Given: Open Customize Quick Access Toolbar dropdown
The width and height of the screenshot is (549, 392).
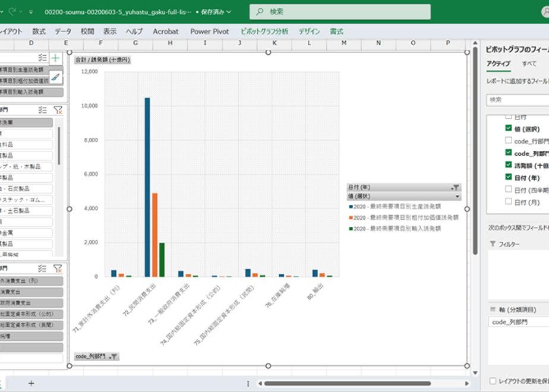Looking at the screenshot, I should [31, 12].
